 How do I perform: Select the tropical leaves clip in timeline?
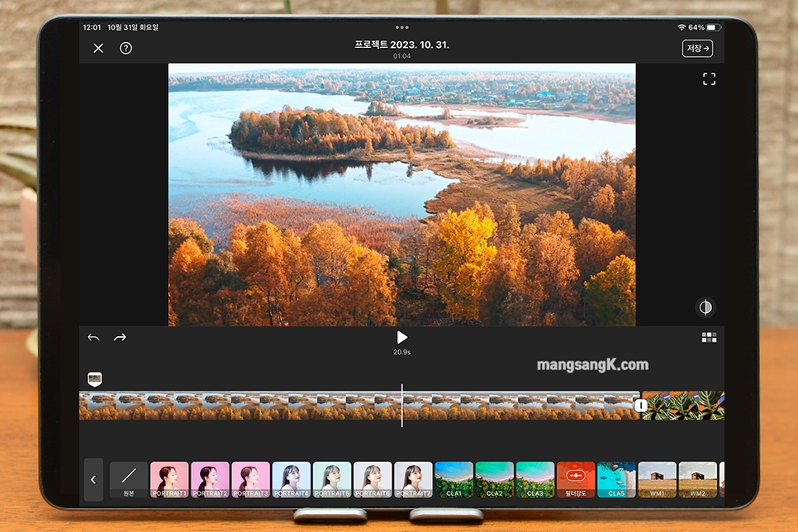683,406
